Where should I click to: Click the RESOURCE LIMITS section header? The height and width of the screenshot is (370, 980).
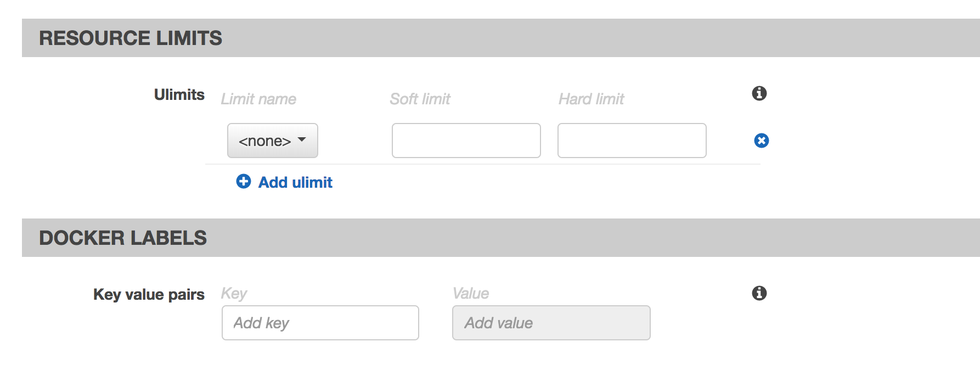click(x=131, y=38)
